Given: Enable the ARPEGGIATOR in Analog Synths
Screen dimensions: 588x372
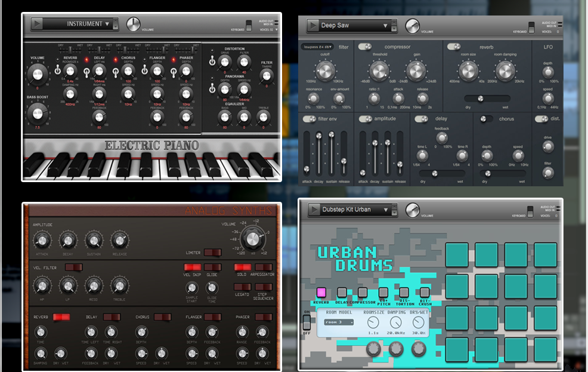Looking at the screenshot, I should (263, 267).
